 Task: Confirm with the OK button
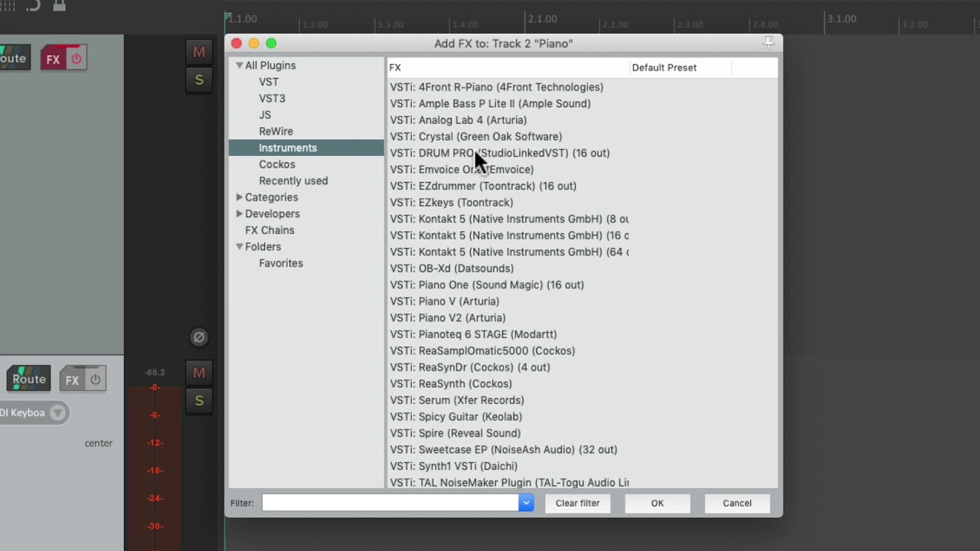point(658,503)
